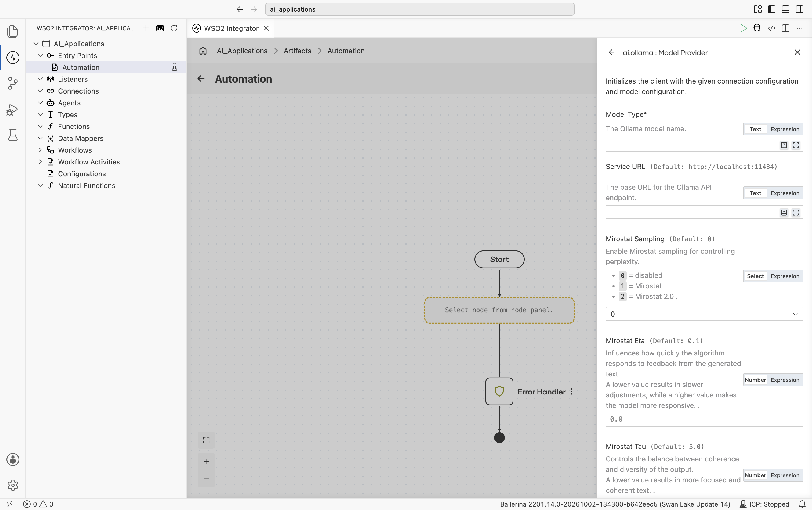Collapse the AI_Applications project root

click(36, 44)
